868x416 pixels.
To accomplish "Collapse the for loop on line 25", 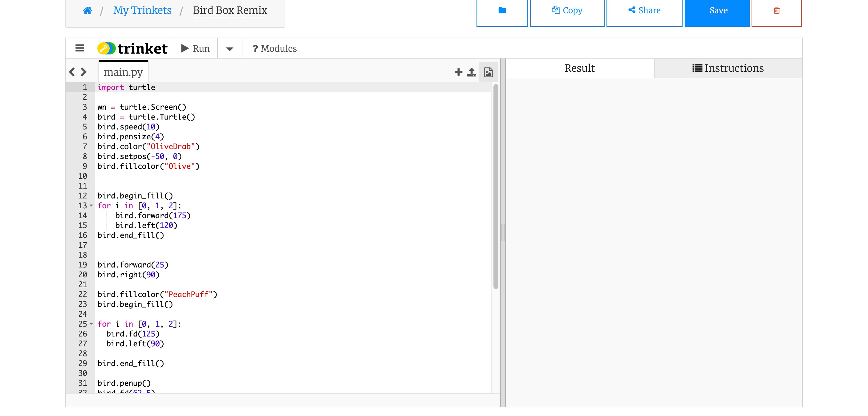I will pyautogui.click(x=92, y=324).
